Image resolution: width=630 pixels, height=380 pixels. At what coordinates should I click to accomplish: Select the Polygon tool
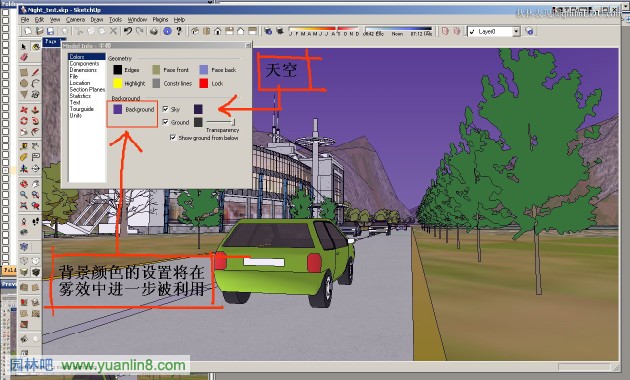(x=24, y=94)
